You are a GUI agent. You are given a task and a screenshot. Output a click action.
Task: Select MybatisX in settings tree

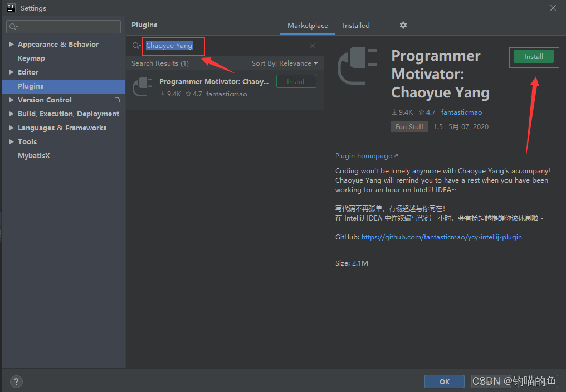pyautogui.click(x=34, y=155)
